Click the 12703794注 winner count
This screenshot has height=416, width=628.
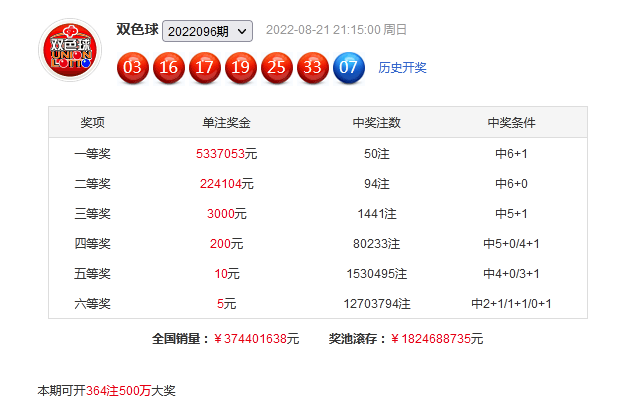point(377,304)
